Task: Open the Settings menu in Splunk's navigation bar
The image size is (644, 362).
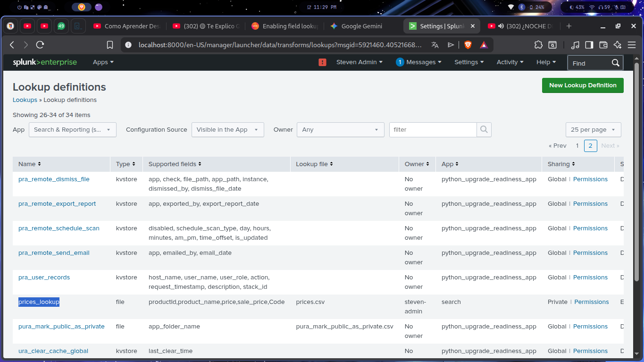Action: point(468,62)
